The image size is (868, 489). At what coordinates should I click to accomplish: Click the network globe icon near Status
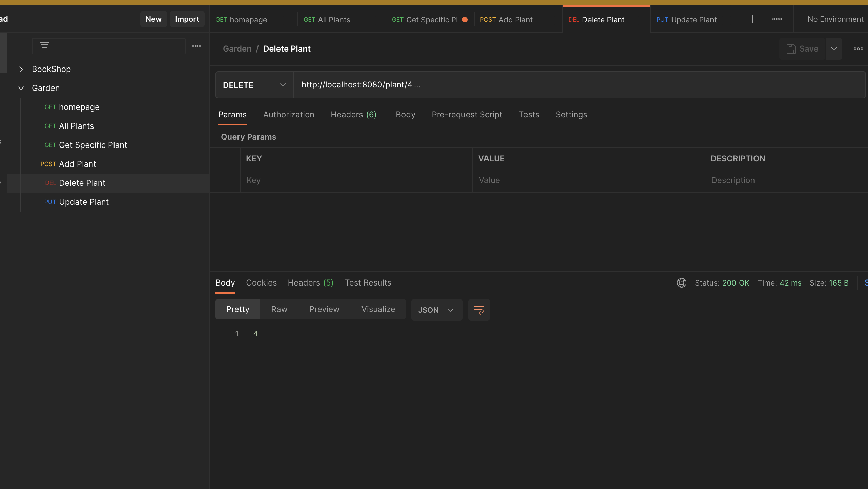(x=682, y=283)
